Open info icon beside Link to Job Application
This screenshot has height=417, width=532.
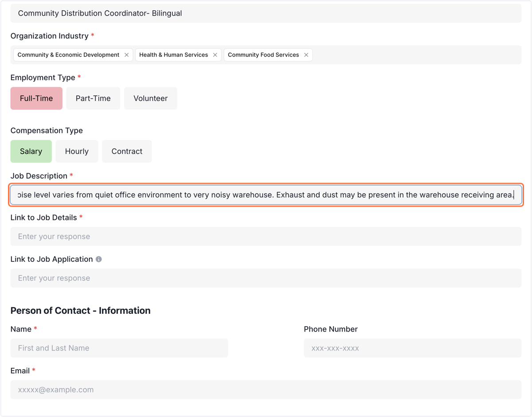pyautogui.click(x=99, y=259)
